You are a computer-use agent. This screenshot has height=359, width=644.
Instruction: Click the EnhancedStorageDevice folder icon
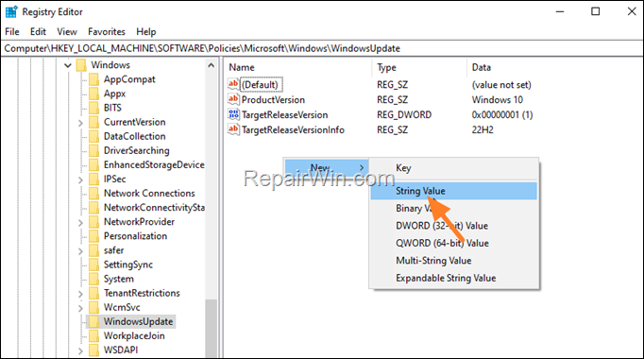[94, 164]
